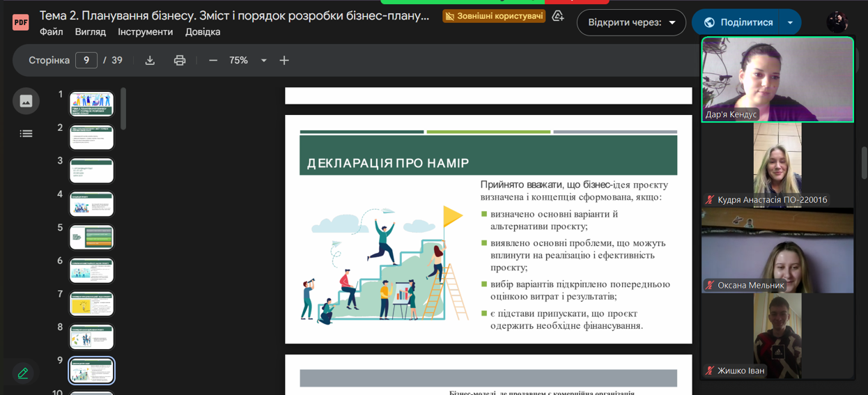Click the thumbnail panel scrollbar

(123, 109)
